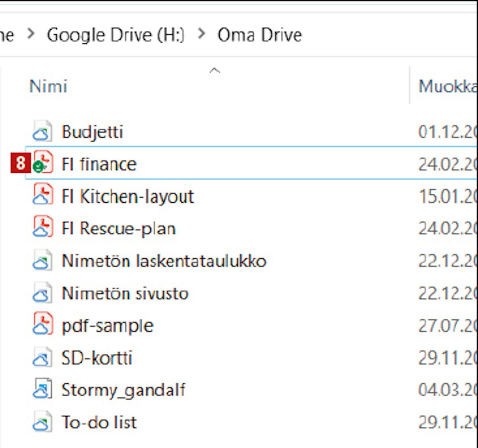
Task: Select the file named Budjetti
Action: pyautogui.click(x=92, y=132)
